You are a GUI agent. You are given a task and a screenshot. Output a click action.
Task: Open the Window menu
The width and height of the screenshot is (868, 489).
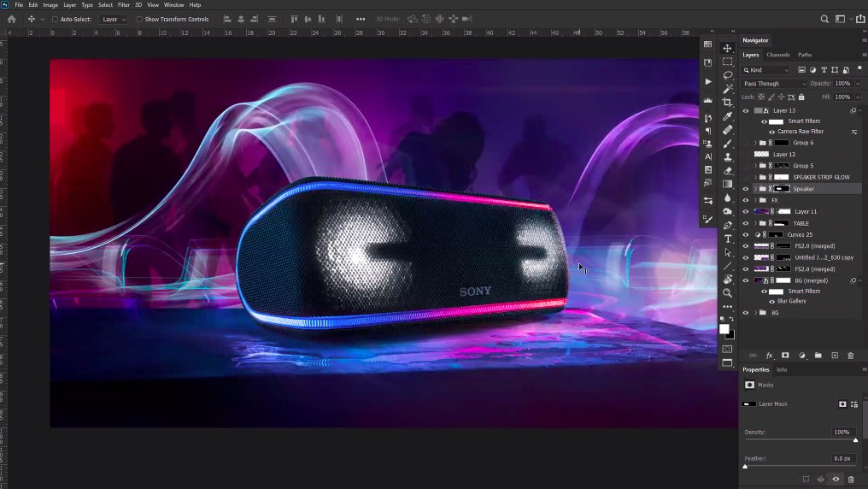pyautogui.click(x=173, y=5)
